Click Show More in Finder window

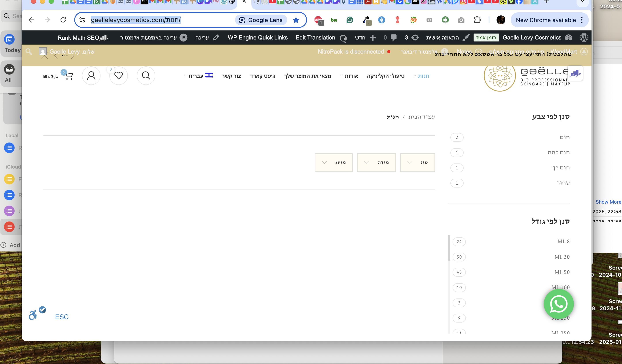tap(608, 202)
